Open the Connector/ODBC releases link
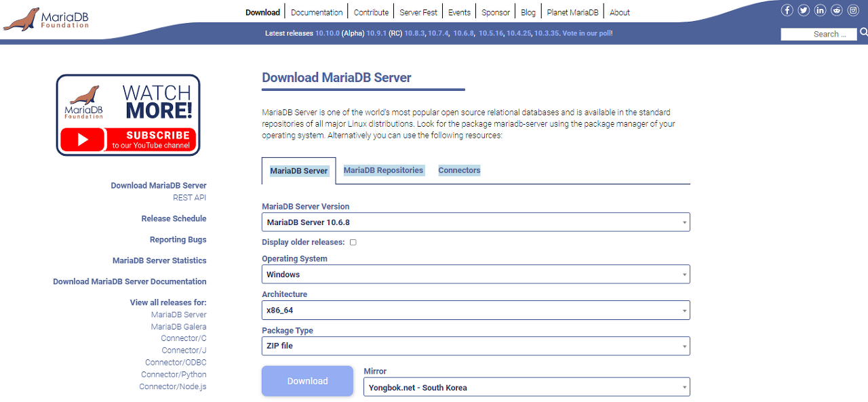Image resolution: width=868 pixels, height=402 pixels. 176,363
